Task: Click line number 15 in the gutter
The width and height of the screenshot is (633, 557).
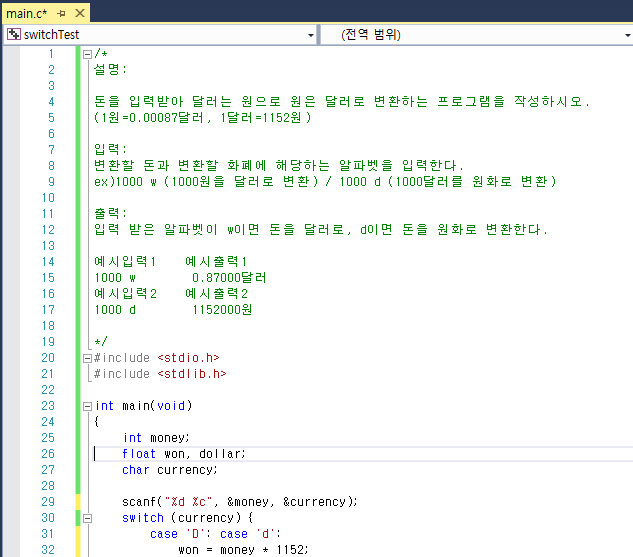Action: tap(49, 277)
